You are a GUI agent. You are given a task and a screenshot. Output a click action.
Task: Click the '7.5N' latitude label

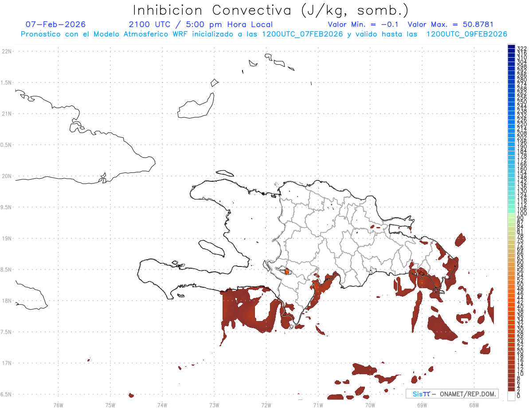coord(6,332)
